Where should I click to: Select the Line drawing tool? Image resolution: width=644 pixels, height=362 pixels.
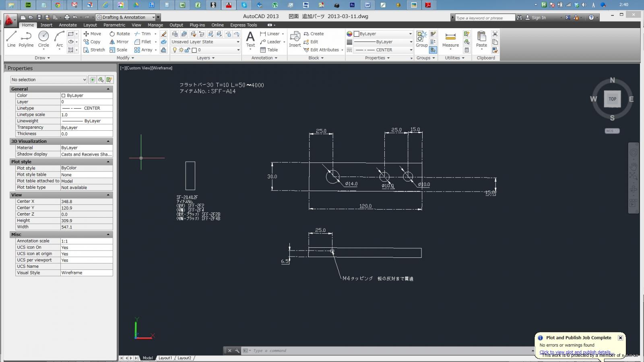pyautogui.click(x=11, y=39)
